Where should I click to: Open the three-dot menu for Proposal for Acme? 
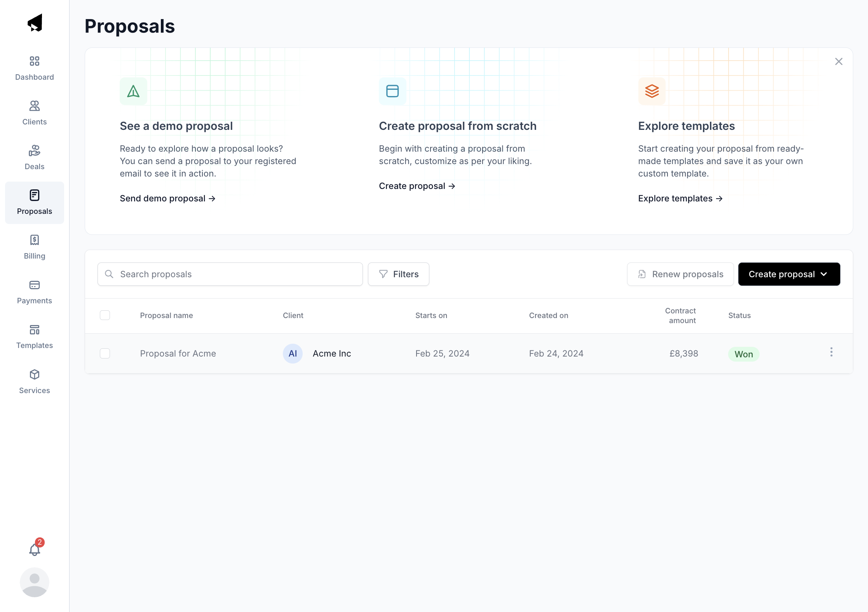(831, 352)
